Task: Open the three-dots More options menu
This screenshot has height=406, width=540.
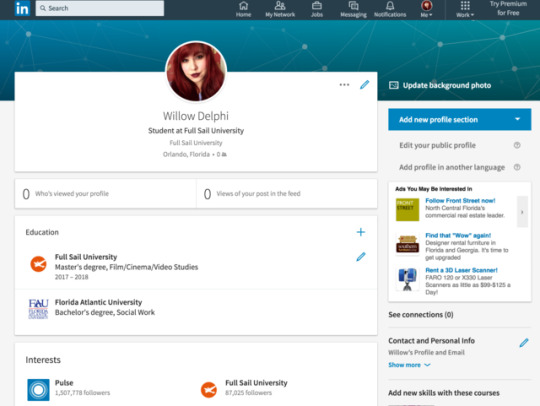Action: point(344,85)
